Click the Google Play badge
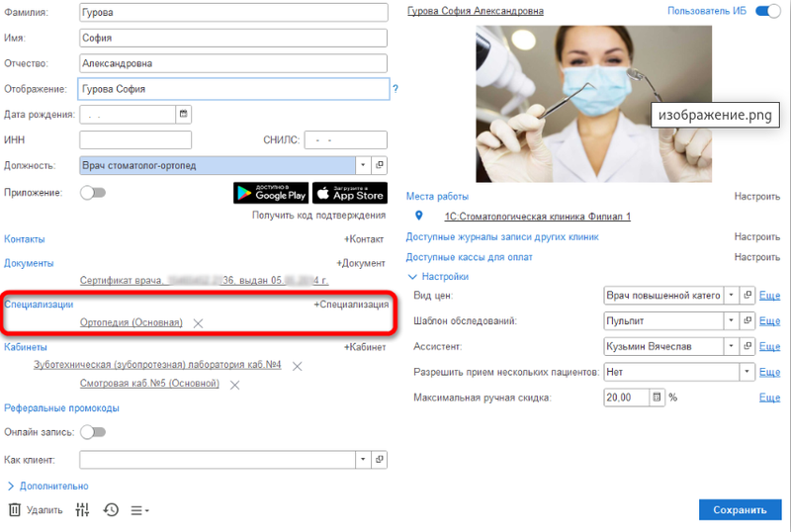 point(271,193)
